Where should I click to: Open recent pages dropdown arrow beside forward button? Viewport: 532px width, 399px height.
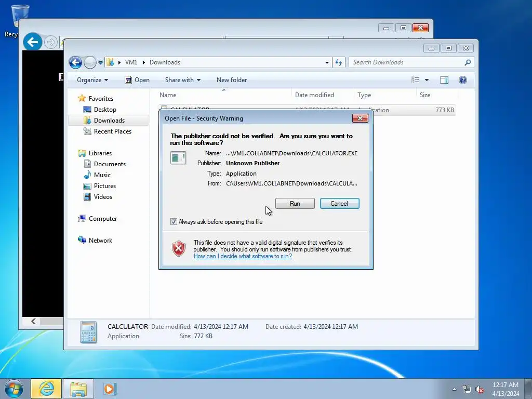click(x=100, y=63)
